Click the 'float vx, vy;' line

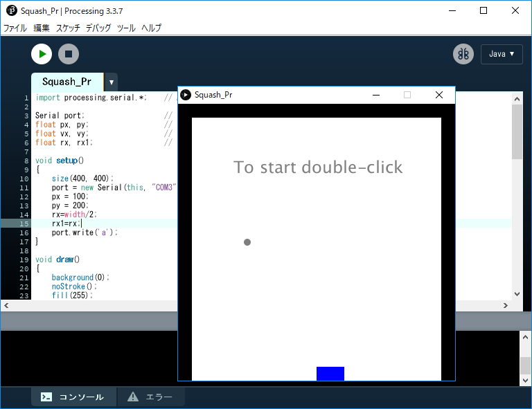[x=62, y=134]
